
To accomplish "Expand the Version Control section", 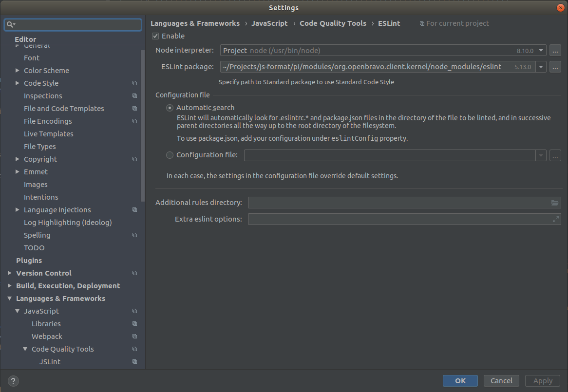I will (10, 273).
